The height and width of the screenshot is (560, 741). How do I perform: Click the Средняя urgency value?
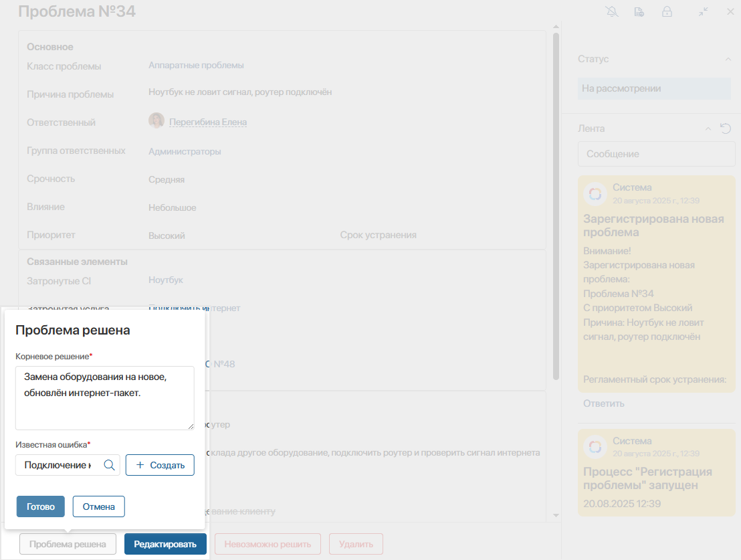pyautogui.click(x=167, y=180)
